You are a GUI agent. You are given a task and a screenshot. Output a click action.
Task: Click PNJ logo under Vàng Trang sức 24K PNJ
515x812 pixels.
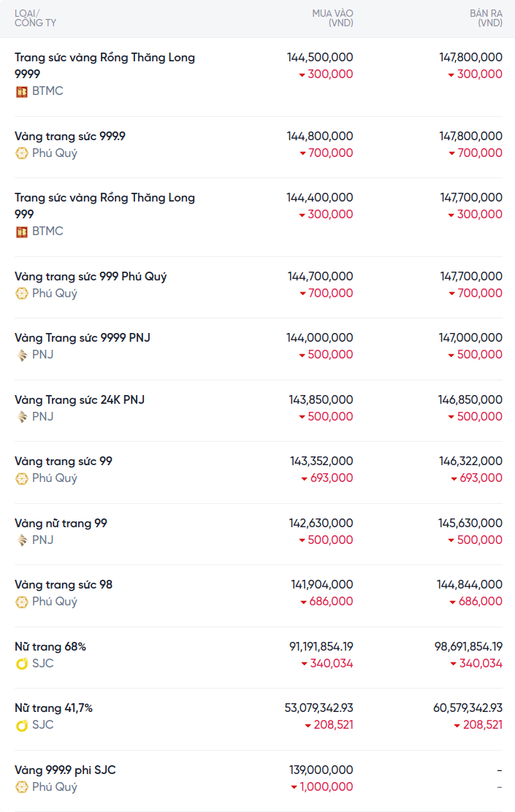tap(22, 417)
